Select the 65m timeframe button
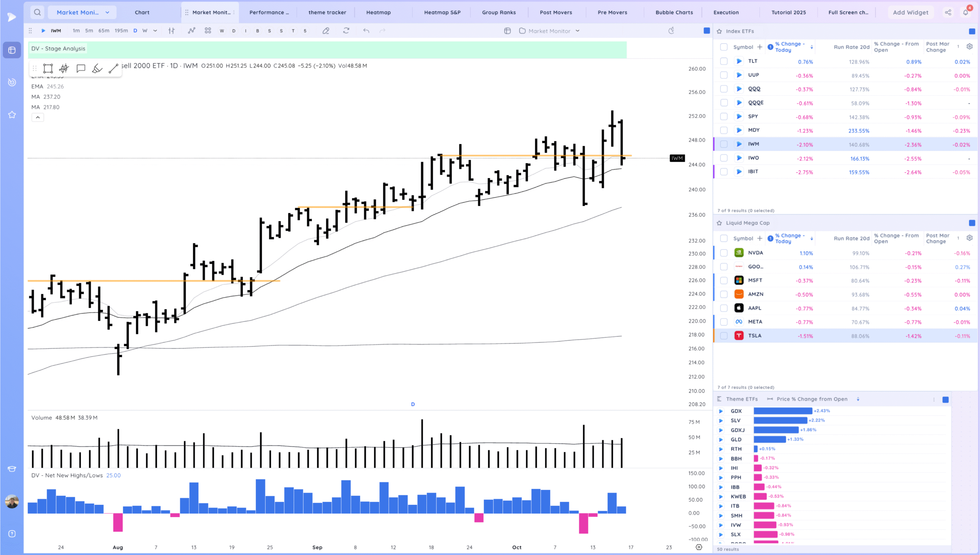980x555 pixels. (104, 31)
